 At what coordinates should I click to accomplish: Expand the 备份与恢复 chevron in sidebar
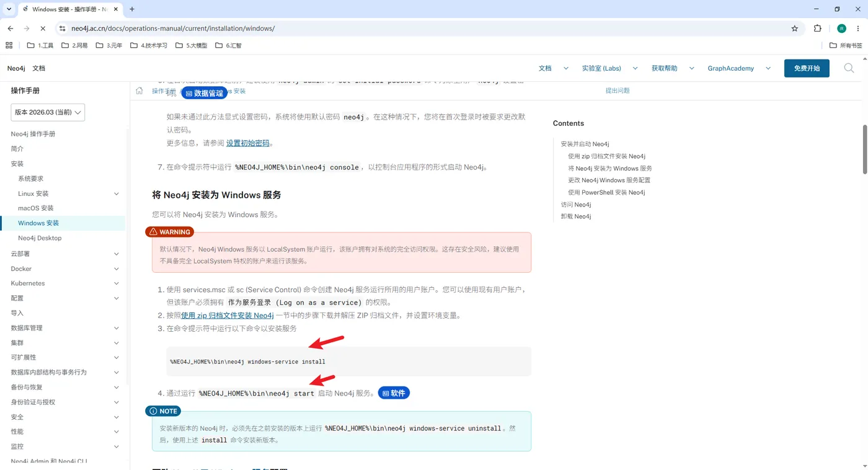click(117, 388)
